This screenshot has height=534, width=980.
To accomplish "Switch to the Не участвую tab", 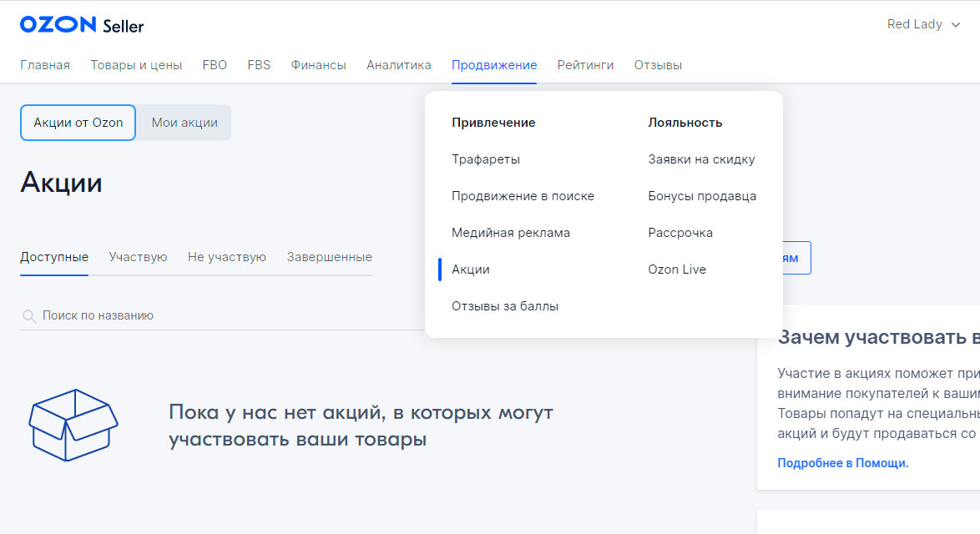I will click(227, 257).
